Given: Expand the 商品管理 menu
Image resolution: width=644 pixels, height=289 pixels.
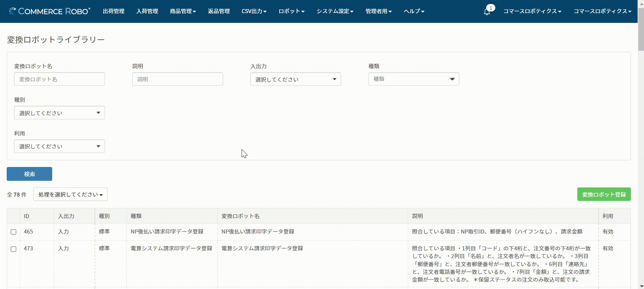Looking at the screenshot, I should tap(183, 11).
